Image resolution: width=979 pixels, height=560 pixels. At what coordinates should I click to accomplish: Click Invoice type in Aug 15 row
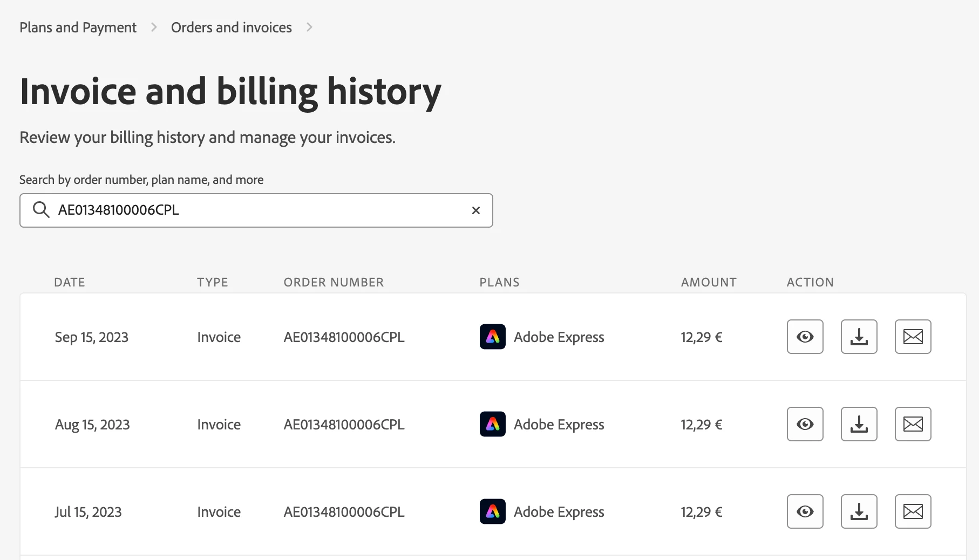(219, 425)
